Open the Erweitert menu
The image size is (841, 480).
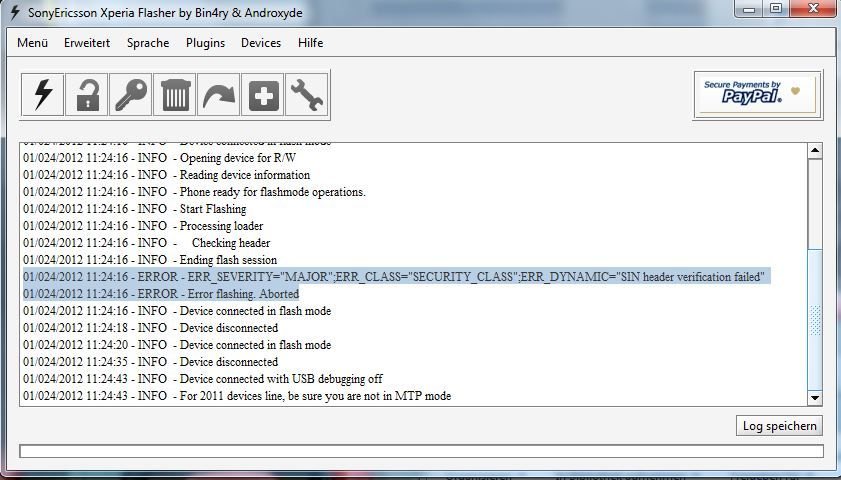click(87, 43)
